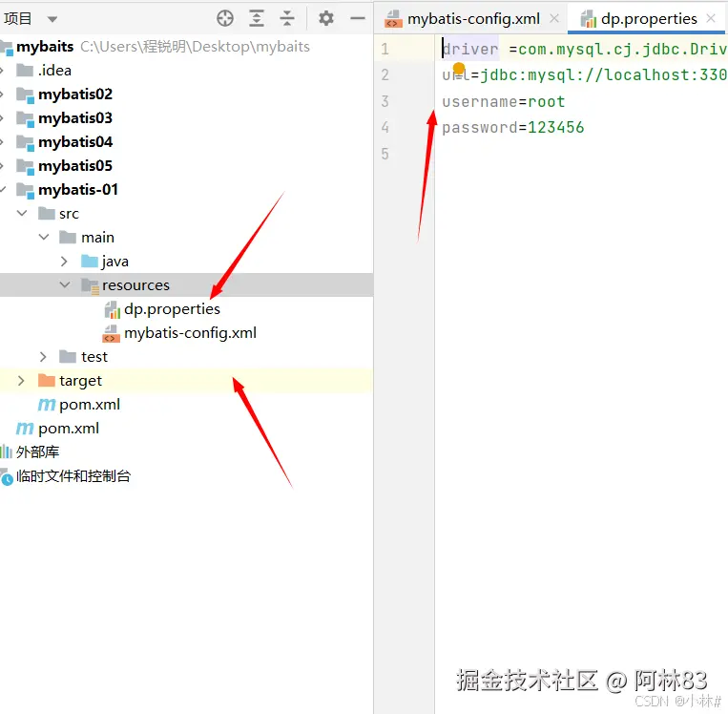Open 外部库 external libraries node
This screenshot has width=728, height=714.
(x=37, y=452)
